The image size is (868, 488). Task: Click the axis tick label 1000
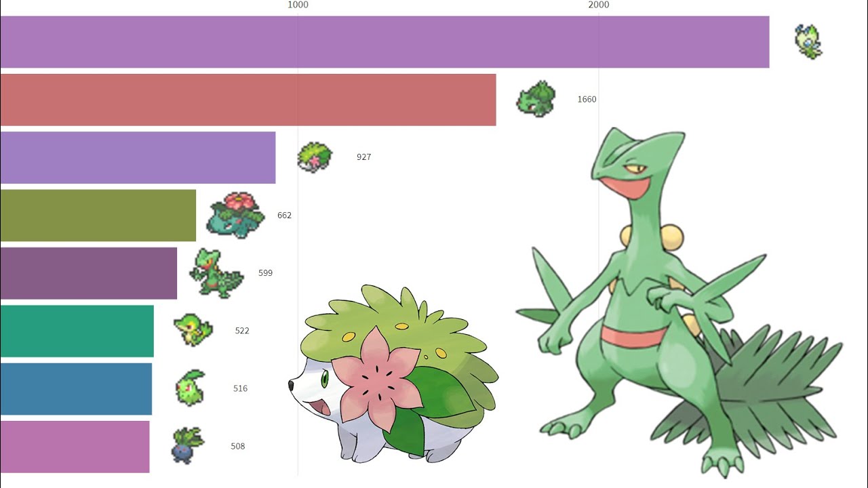298,5
